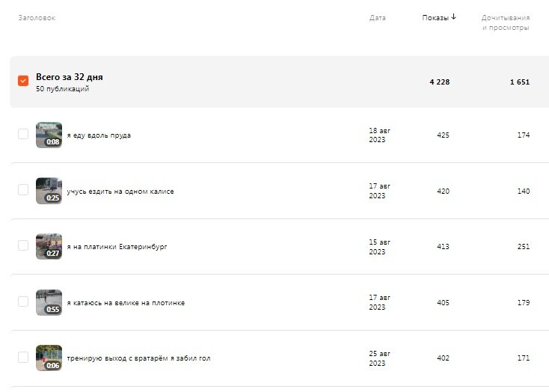Select checkbox for 'учусь ездить на одном калисе'
This screenshot has height=392, width=549.
pyautogui.click(x=23, y=189)
